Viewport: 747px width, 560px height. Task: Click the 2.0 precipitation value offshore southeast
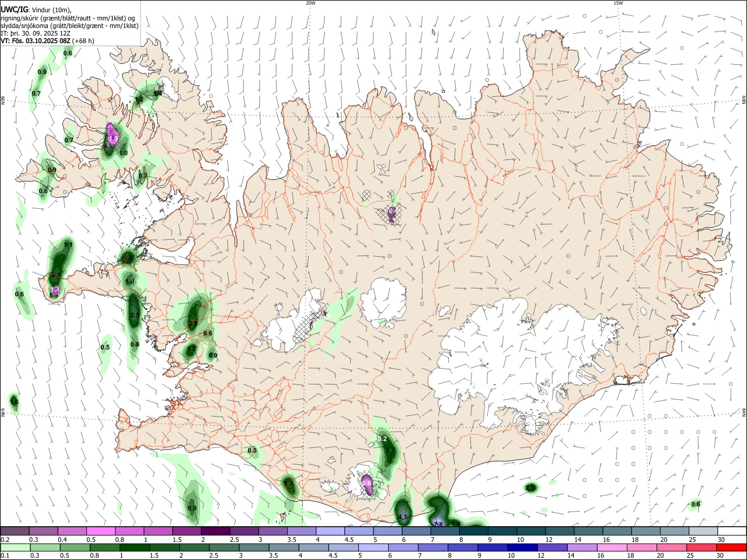pos(530,488)
